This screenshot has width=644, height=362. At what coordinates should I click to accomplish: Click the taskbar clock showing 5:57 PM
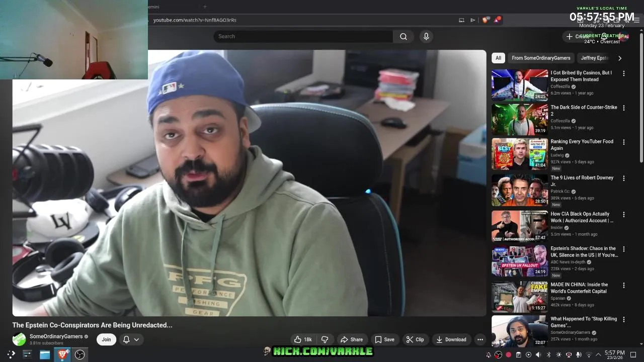pos(615,355)
